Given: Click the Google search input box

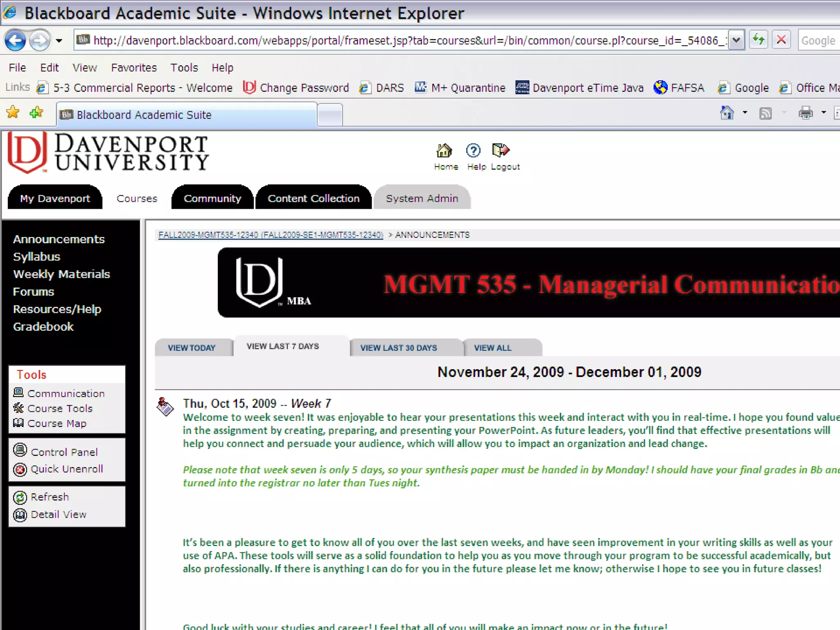Looking at the screenshot, I should [819, 40].
